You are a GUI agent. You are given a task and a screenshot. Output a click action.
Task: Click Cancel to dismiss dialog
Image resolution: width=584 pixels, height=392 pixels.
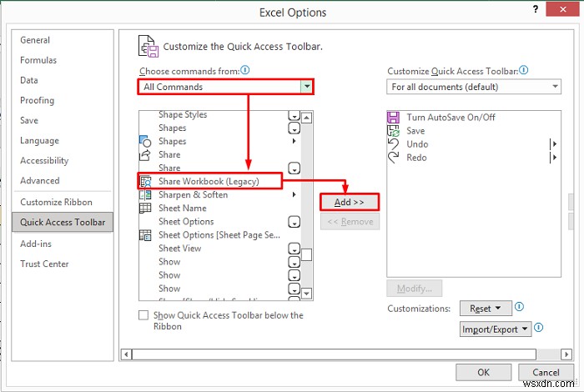coord(546,372)
